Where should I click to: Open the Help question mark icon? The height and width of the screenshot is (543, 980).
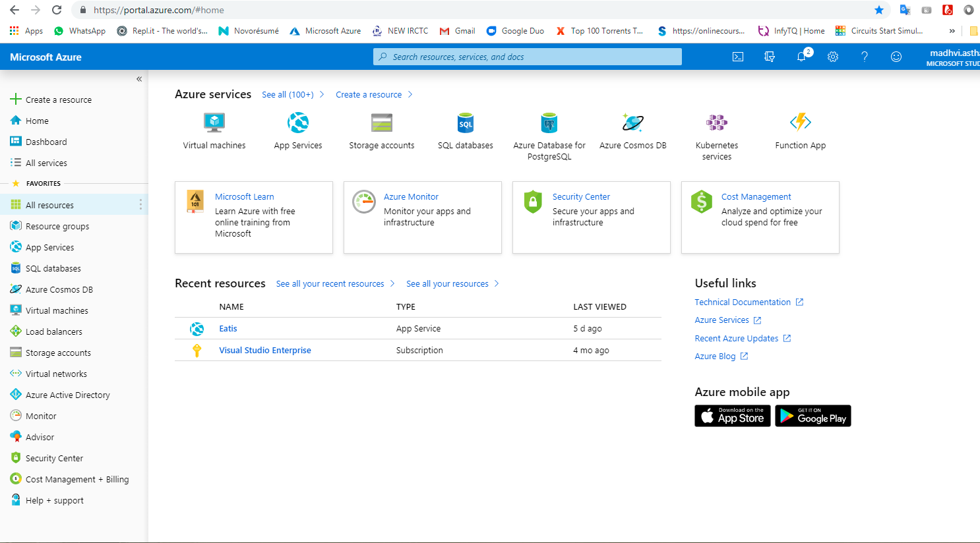point(865,57)
